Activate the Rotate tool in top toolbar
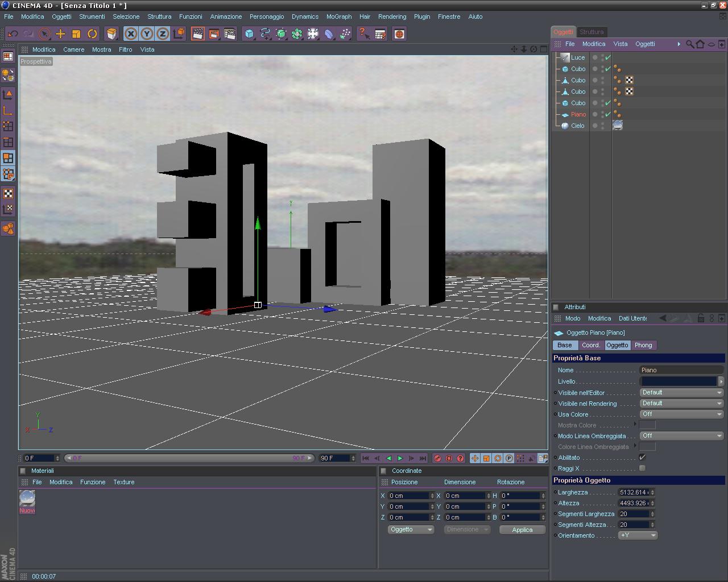This screenshot has height=582, width=728. point(92,34)
